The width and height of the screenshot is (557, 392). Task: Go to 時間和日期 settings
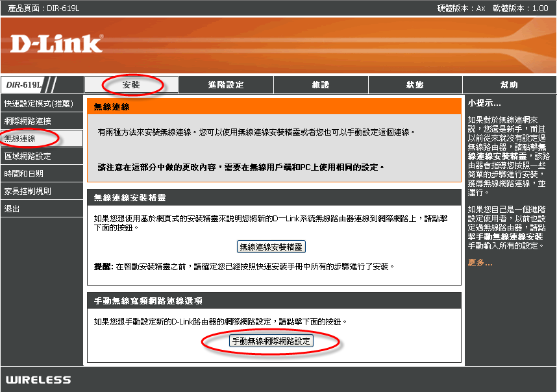point(42,174)
